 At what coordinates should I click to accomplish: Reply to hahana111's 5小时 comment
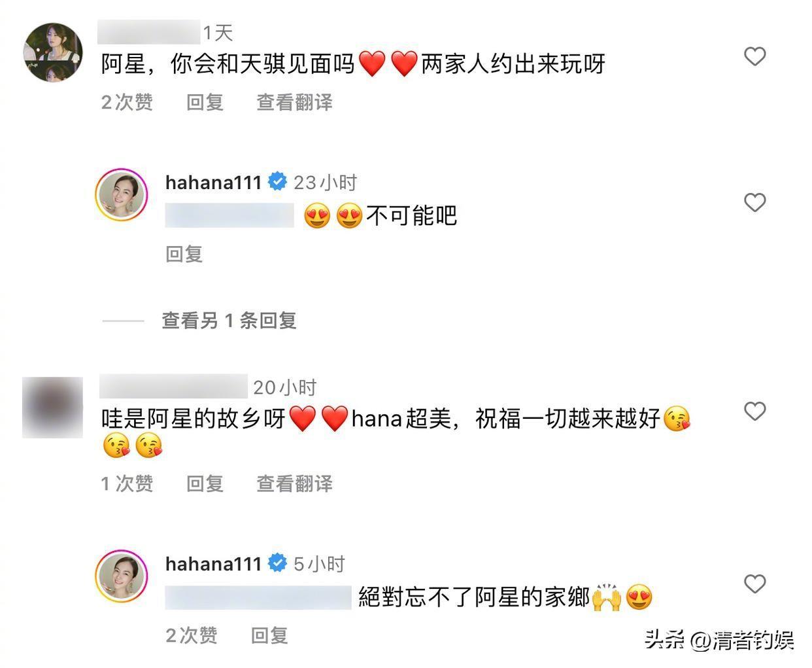tap(269, 635)
